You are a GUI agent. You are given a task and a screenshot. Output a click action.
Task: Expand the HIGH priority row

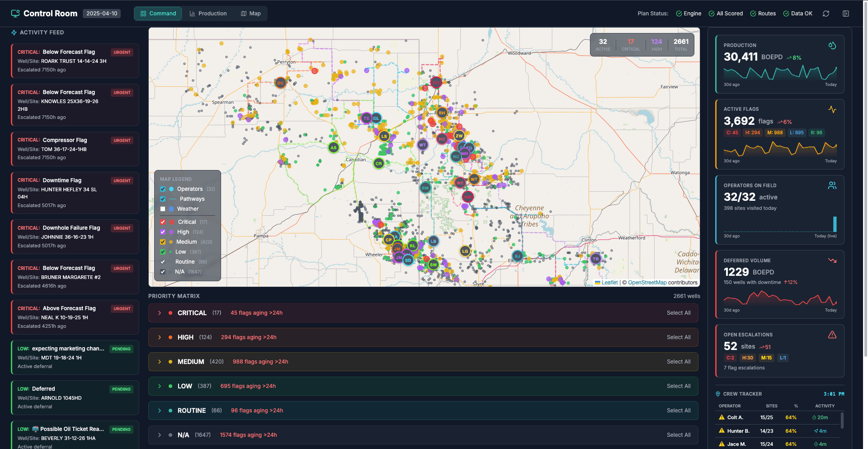click(160, 337)
